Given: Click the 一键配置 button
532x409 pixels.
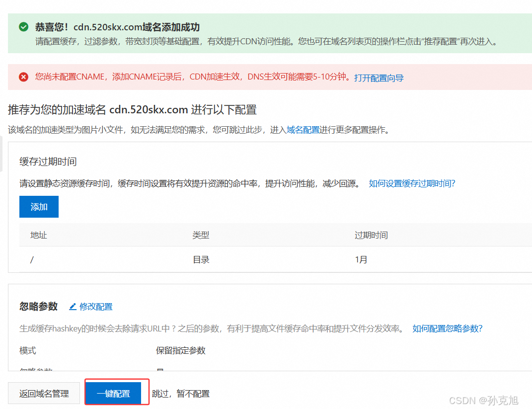Looking at the screenshot, I should coord(113,394).
